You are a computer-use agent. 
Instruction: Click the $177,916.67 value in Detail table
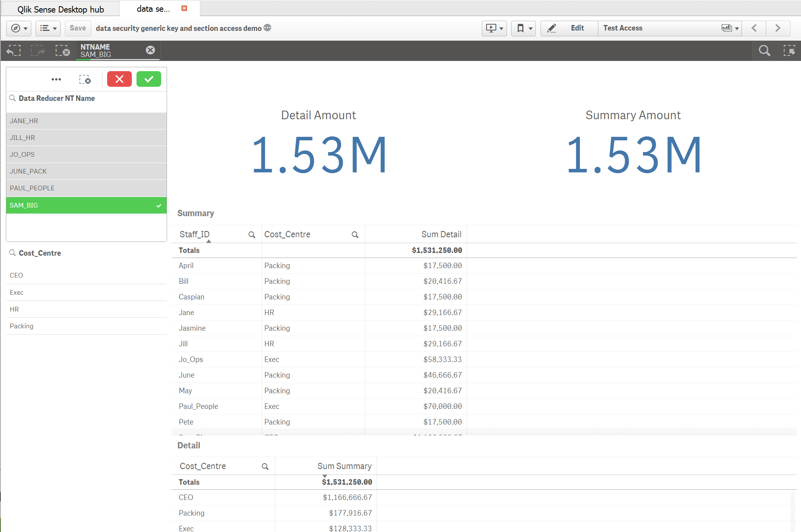click(x=350, y=513)
